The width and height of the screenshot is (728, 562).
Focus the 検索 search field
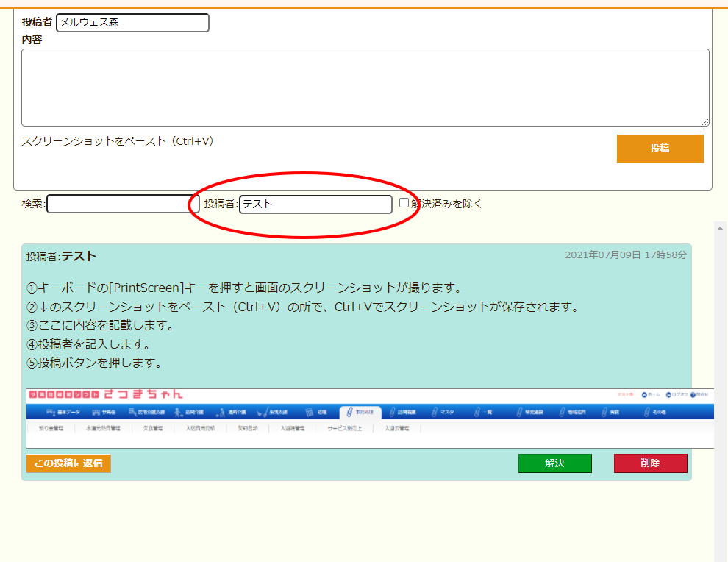(x=118, y=204)
